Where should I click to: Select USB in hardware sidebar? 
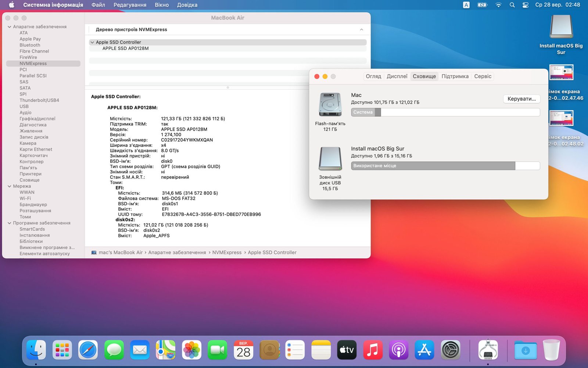24,106
